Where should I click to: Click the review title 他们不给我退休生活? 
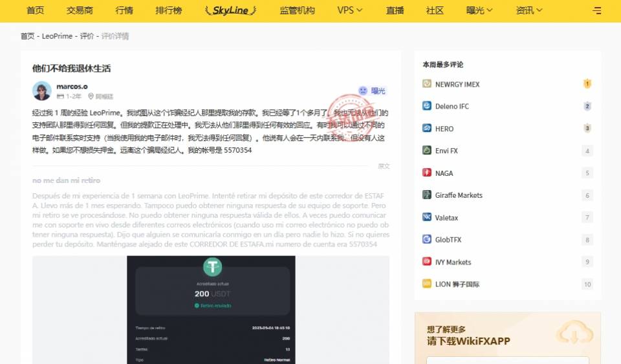click(x=71, y=69)
